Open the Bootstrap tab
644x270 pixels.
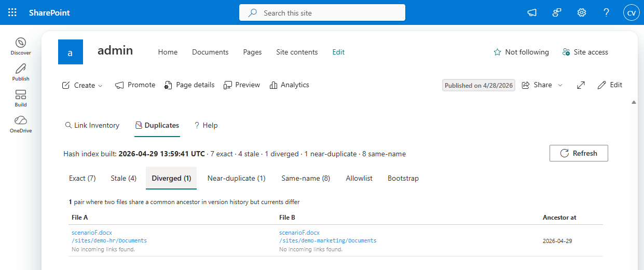click(x=403, y=178)
